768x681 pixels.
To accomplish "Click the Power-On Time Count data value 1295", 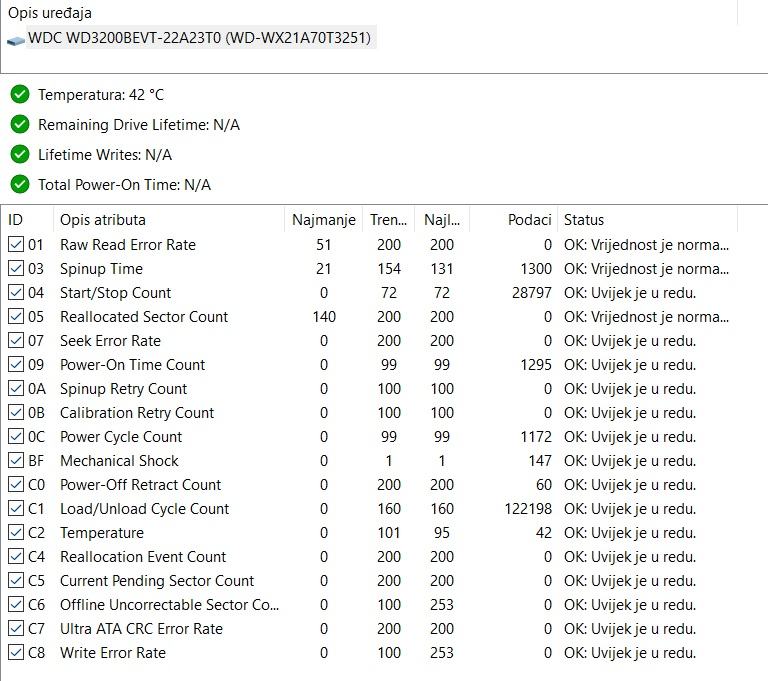I will [536, 365].
